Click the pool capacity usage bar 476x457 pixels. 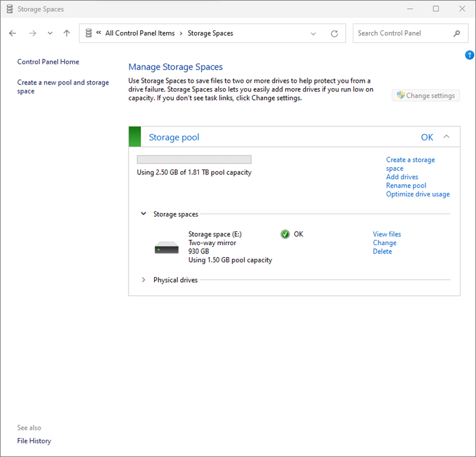pos(193,159)
